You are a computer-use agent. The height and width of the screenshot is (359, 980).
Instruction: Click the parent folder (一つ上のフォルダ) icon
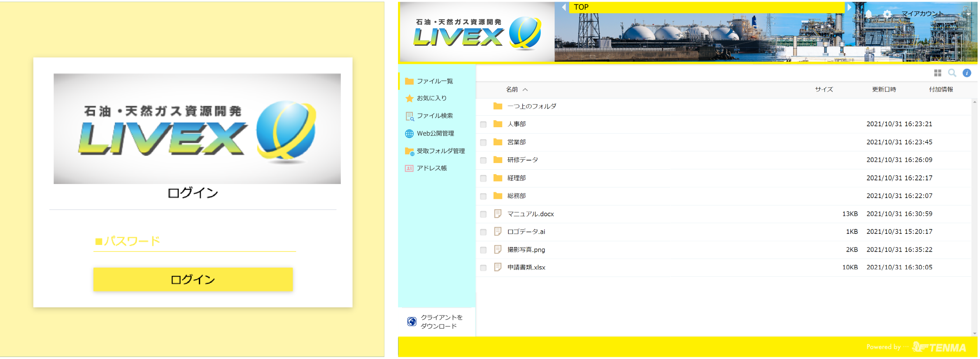click(x=498, y=106)
